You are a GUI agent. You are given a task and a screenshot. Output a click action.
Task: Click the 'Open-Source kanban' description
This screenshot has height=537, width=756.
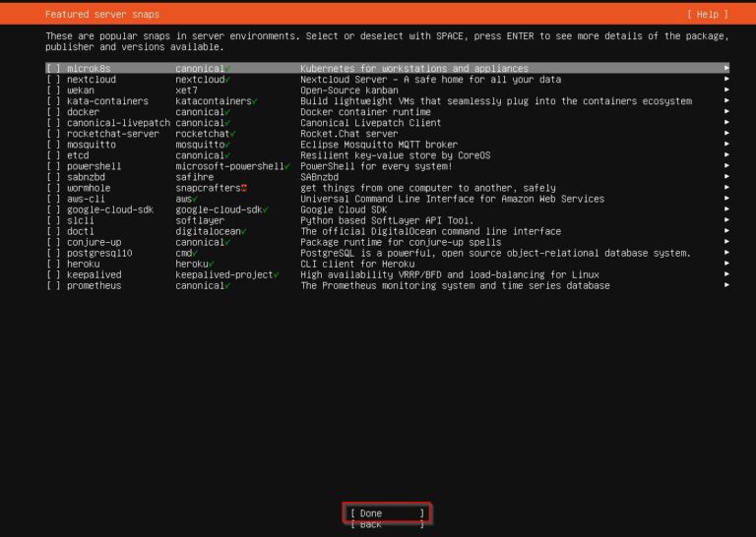[x=349, y=90]
